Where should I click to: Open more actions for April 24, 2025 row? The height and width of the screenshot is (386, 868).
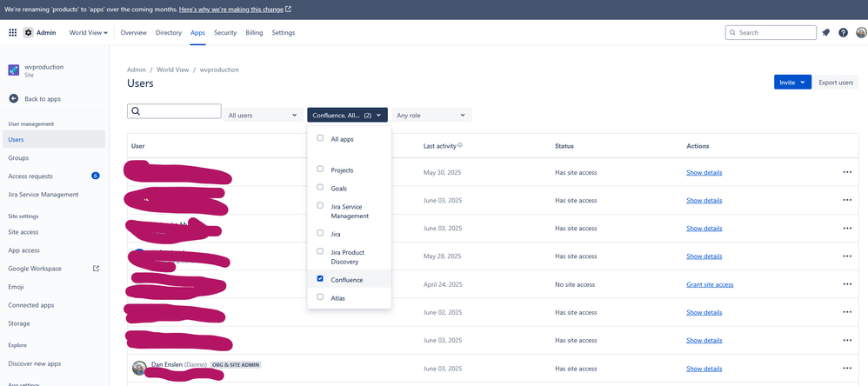pyautogui.click(x=847, y=284)
